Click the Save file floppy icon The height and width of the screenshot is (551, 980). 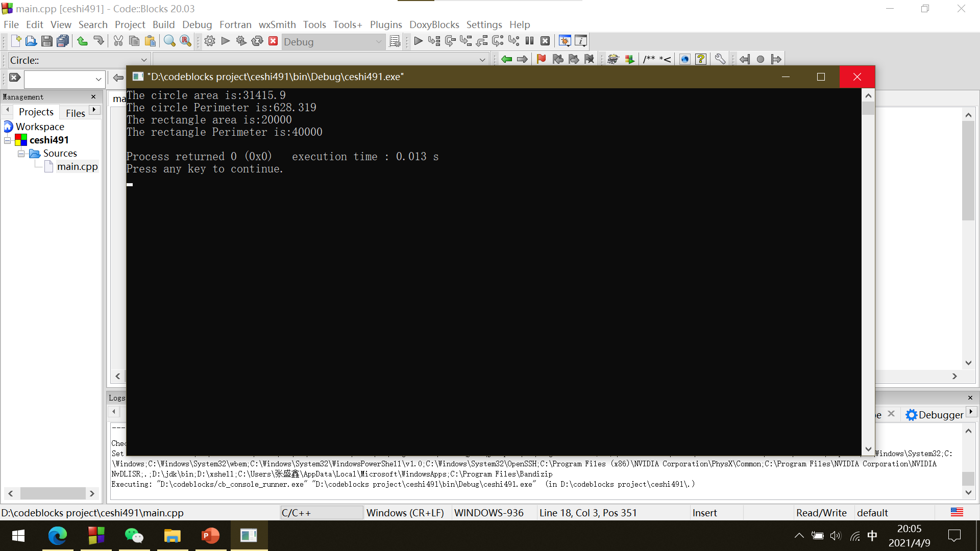[46, 41]
